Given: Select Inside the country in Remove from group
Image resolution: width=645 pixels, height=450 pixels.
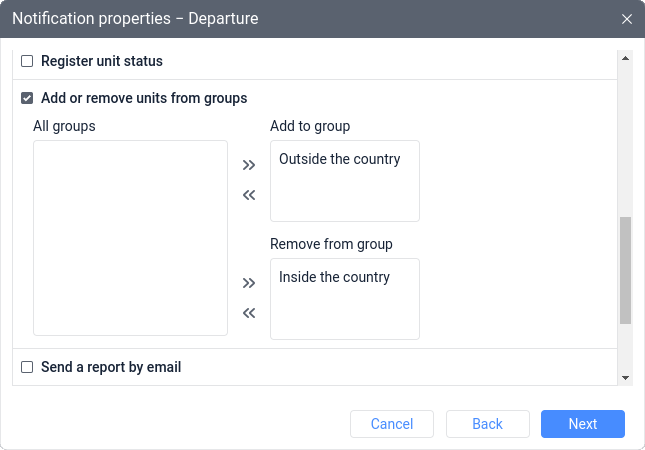Looking at the screenshot, I should coord(334,277).
